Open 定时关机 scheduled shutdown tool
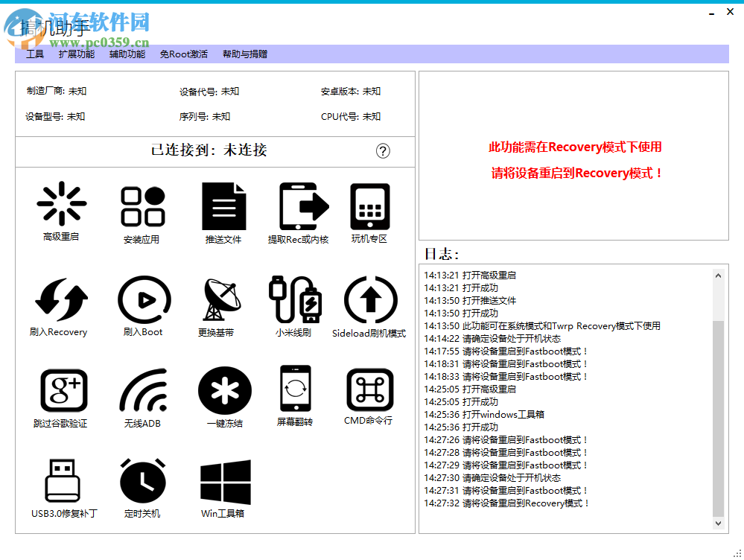Viewport: 744px width, 560px height. (x=142, y=489)
